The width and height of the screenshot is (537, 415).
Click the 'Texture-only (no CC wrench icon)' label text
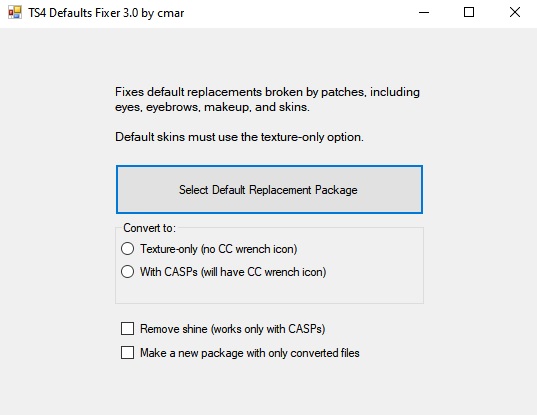pyautogui.click(x=218, y=249)
